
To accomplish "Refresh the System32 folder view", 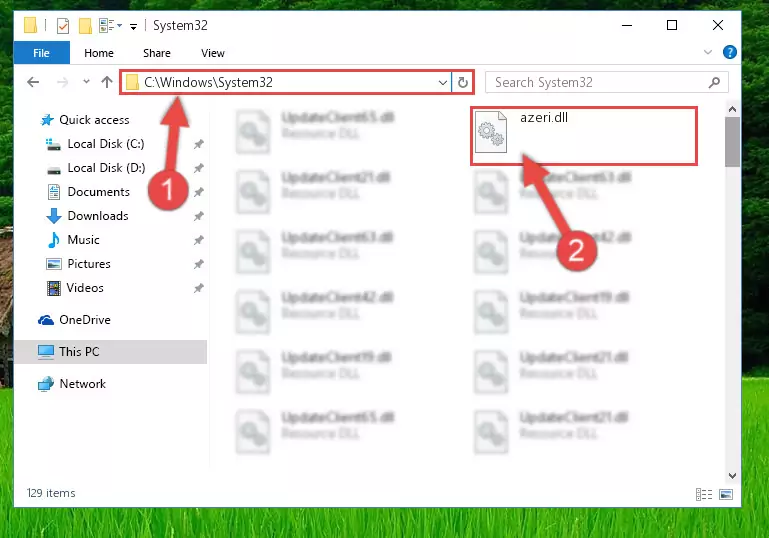I will pos(462,82).
